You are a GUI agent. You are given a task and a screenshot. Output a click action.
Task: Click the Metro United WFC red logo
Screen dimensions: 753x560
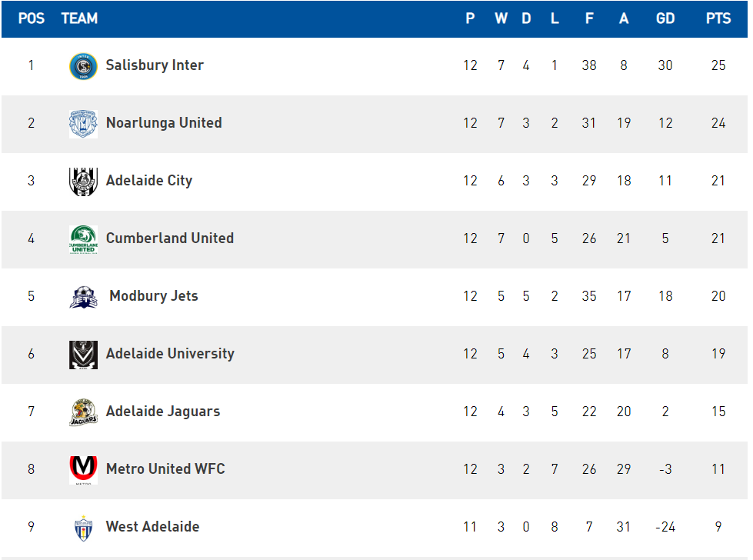(x=83, y=470)
